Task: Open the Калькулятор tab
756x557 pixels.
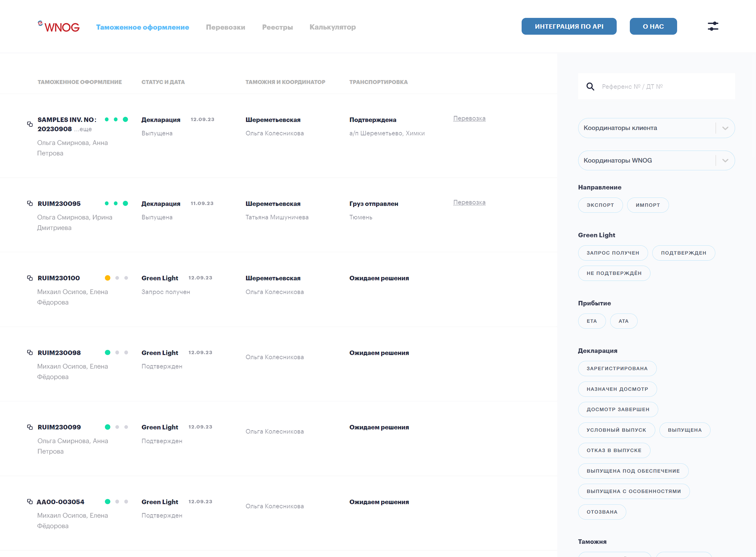Action: point(332,27)
